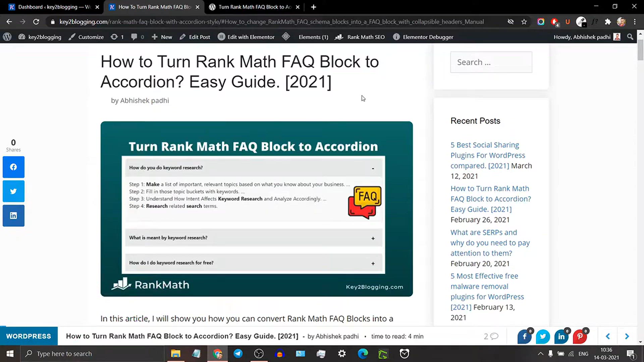Image resolution: width=644 pixels, height=362 pixels.
Task: Click ENG language indicator in tray
Action: 583,354
